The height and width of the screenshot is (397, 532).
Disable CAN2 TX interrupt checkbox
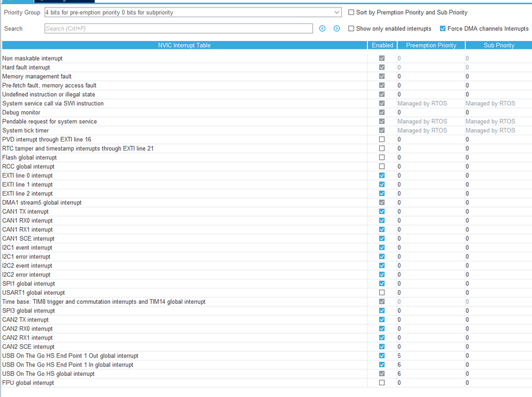pyautogui.click(x=382, y=319)
